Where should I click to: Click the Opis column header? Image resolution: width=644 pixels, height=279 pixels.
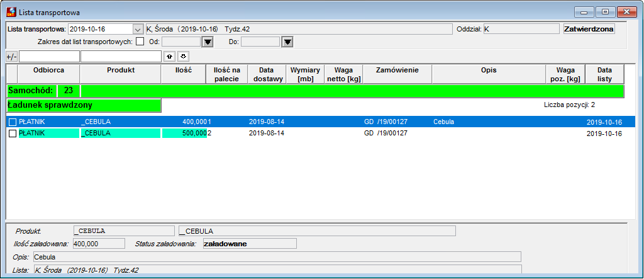click(489, 74)
